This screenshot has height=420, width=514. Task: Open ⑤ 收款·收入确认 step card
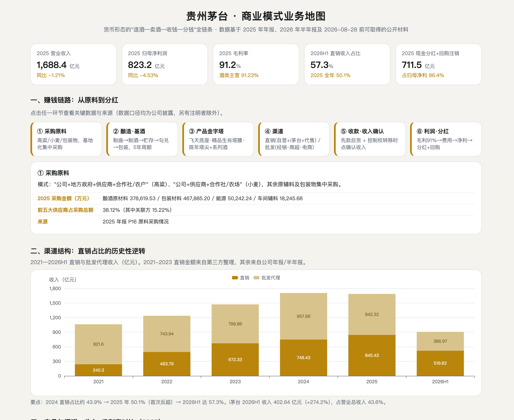pyautogui.click(x=370, y=139)
